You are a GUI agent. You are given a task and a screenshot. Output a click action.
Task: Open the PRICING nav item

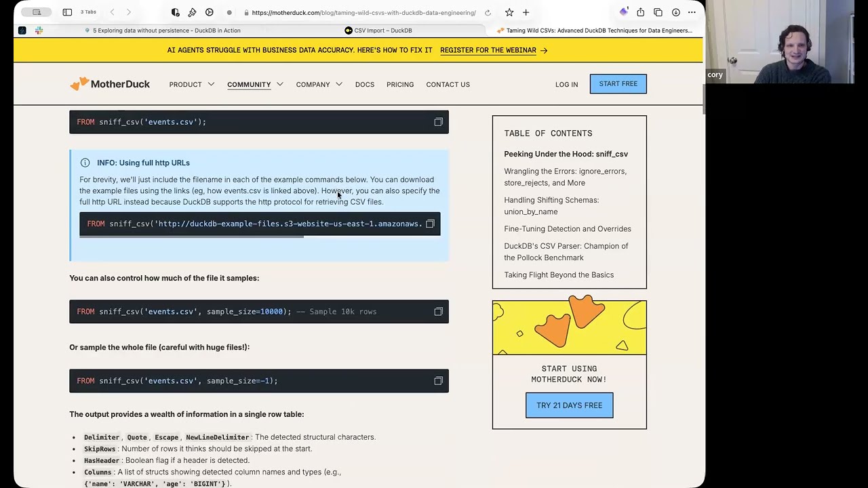tap(400, 85)
